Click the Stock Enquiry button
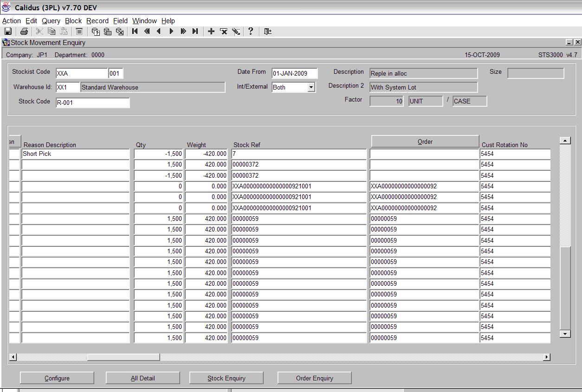The width and height of the screenshot is (582, 392). [x=226, y=378]
